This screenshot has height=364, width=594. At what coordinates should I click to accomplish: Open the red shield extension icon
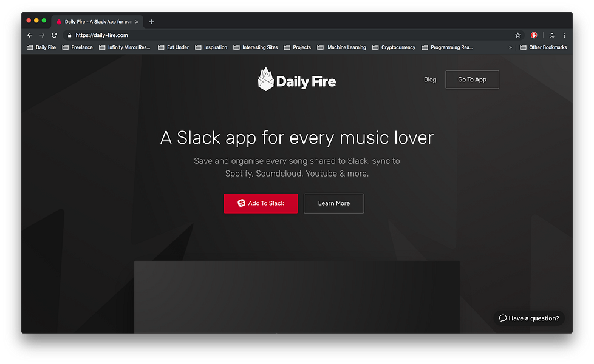coord(534,35)
